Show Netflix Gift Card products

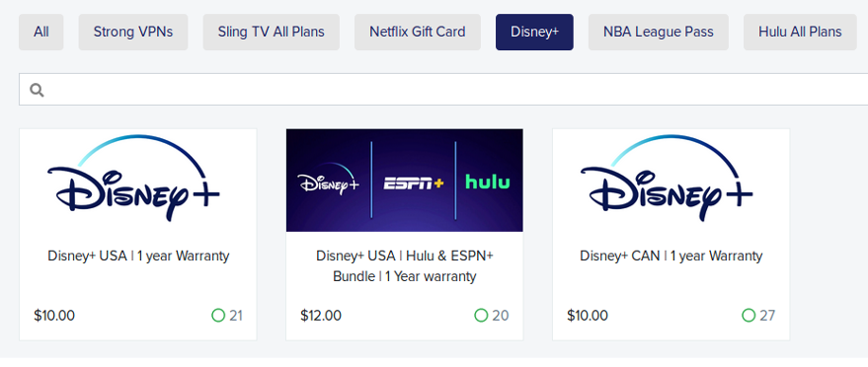click(x=418, y=32)
